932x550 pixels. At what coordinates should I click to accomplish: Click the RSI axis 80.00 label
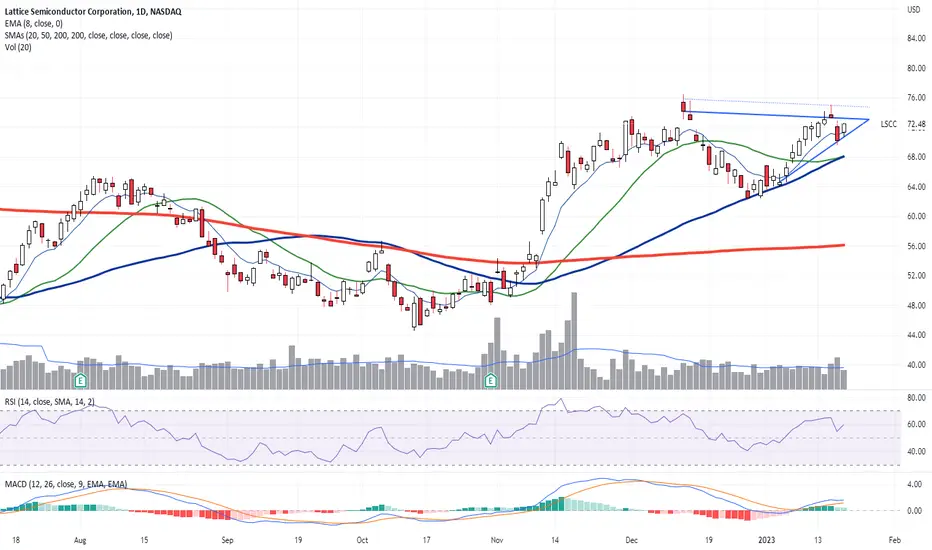(917, 397)
